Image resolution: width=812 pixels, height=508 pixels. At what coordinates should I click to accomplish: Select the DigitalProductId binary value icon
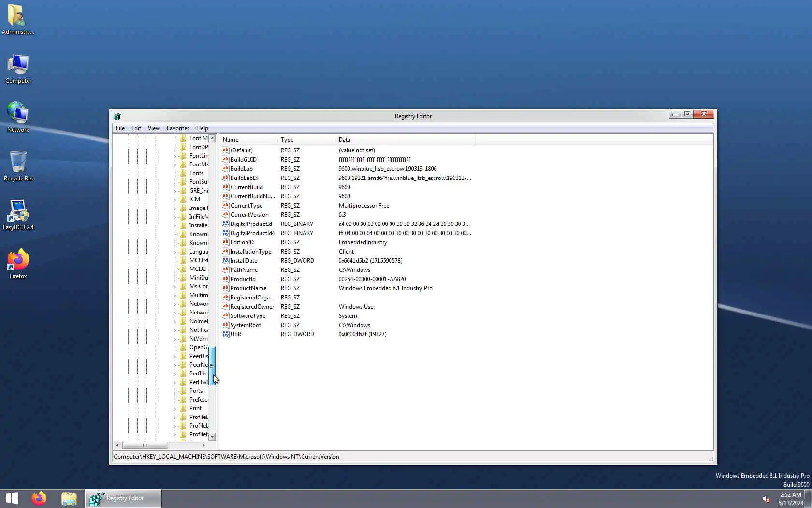pos(225,224)
